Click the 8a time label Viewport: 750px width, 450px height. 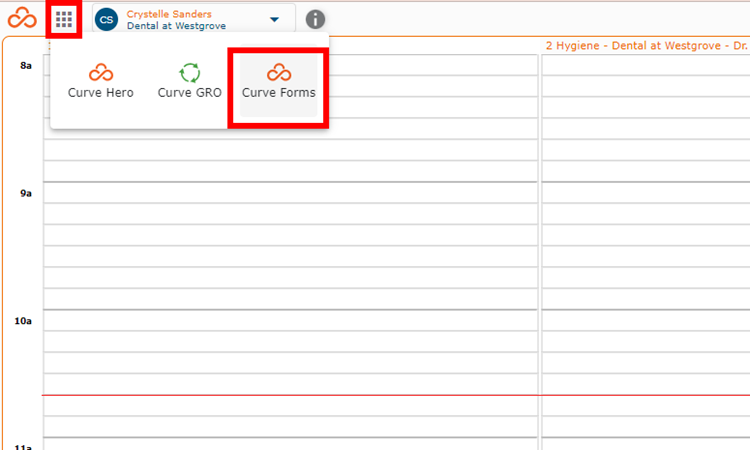pyautogui.click(x=26, y=66)
